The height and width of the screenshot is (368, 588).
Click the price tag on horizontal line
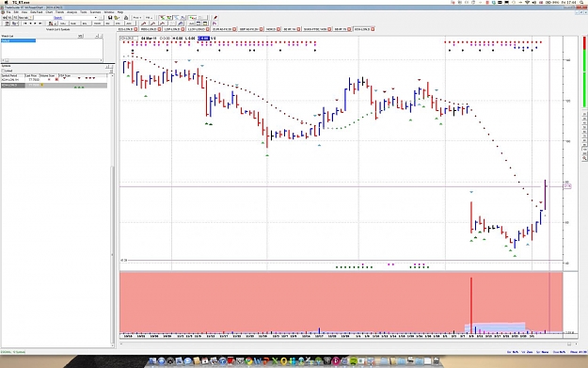[x=567, y=186]
